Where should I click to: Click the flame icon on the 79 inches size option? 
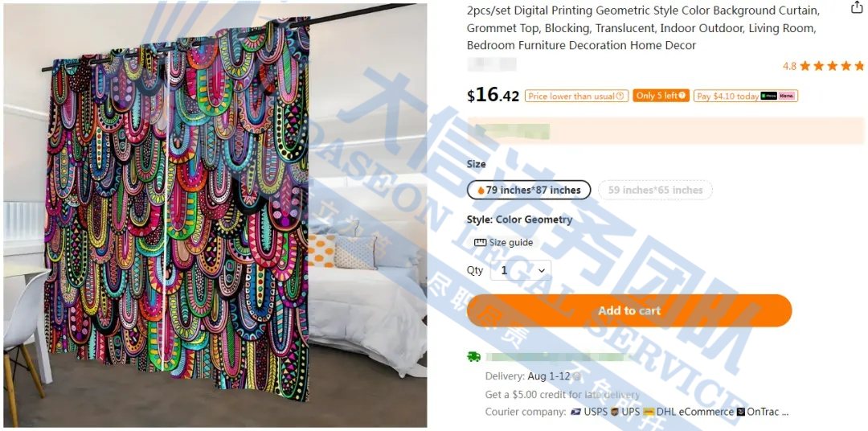[481, 190]
